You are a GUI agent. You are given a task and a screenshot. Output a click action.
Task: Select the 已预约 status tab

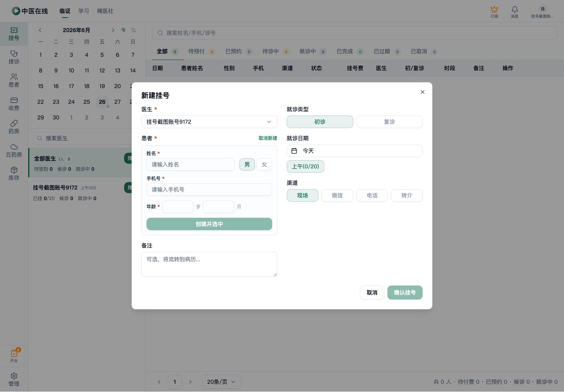pos(239,51)
